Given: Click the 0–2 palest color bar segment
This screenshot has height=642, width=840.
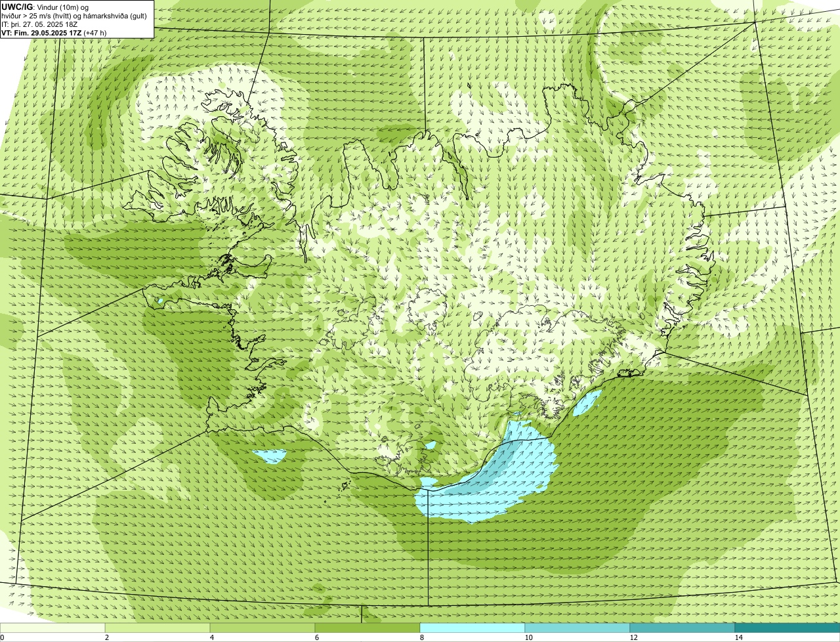Looking at the screenshot, I should coord(52,628).
